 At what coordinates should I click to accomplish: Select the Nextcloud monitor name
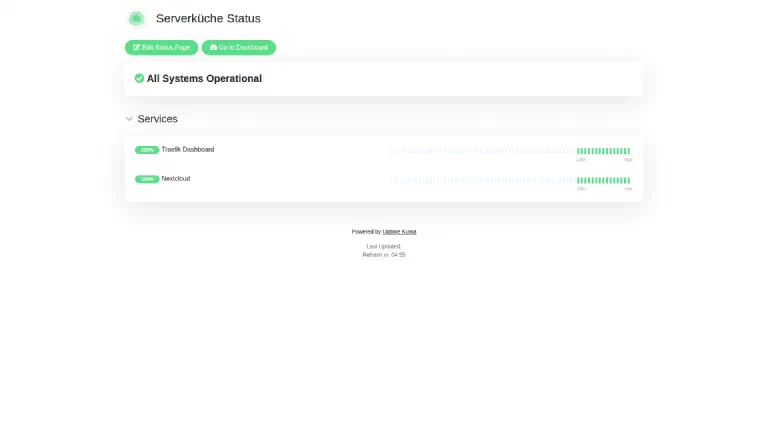tap(176, 179)
